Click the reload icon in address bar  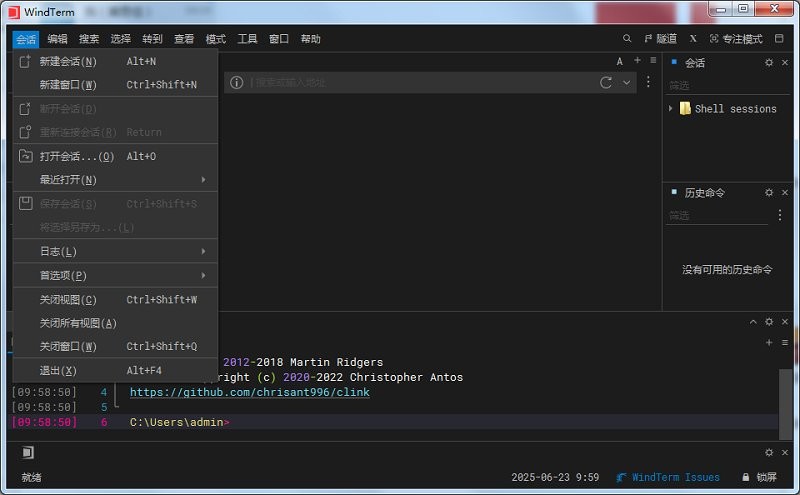tap(606, 83)
